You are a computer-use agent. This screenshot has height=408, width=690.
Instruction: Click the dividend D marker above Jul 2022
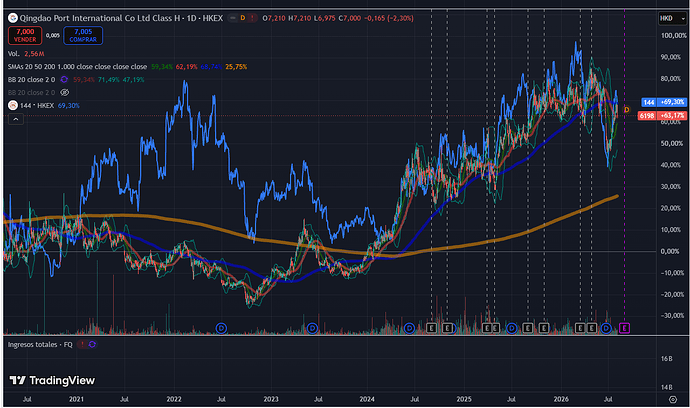click(x=221, y=328)
